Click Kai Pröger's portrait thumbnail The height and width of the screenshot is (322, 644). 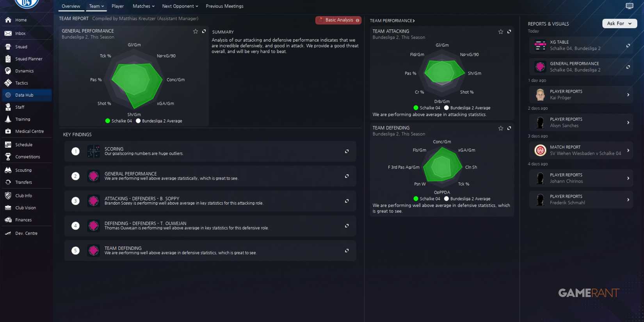pyautogui.click(x=540, y=95)
